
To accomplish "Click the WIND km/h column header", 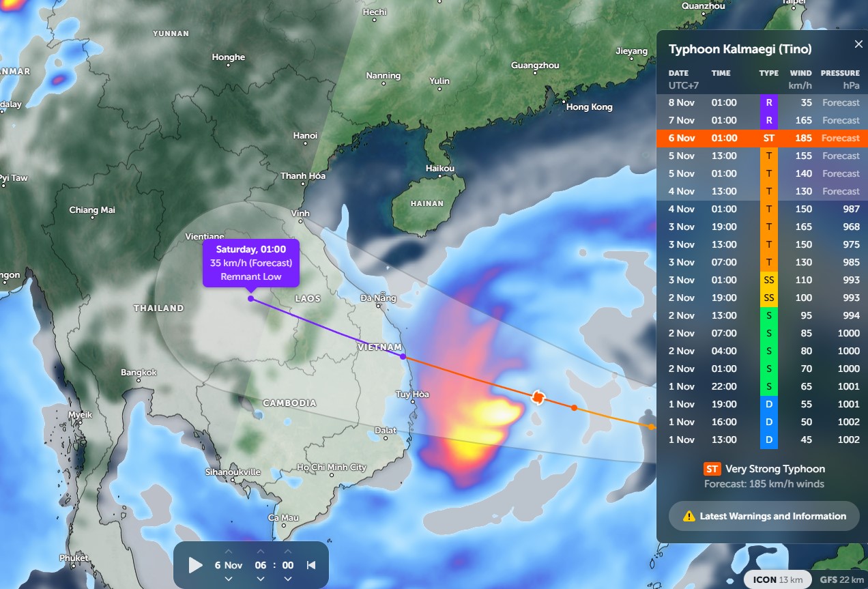I will coord(800,79).
